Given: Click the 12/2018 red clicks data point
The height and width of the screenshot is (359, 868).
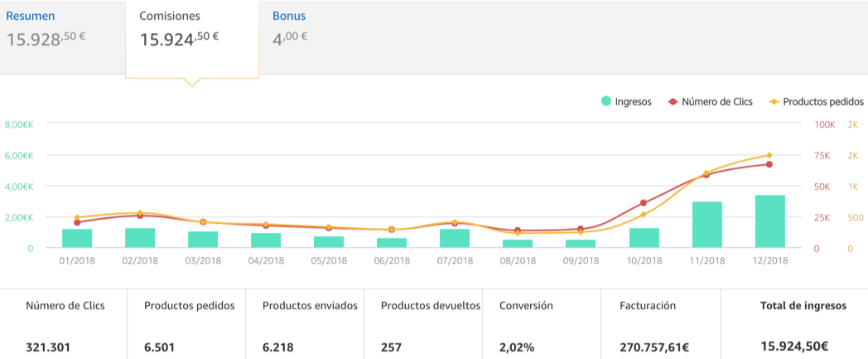Looking at the screenshot, I should [769, 164].
